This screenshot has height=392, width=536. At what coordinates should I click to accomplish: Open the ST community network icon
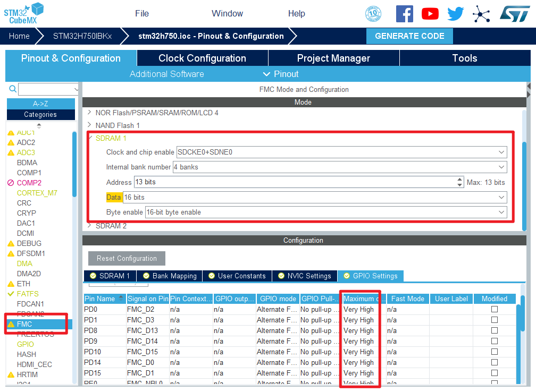pyautogui.click(x=481, y=14)
